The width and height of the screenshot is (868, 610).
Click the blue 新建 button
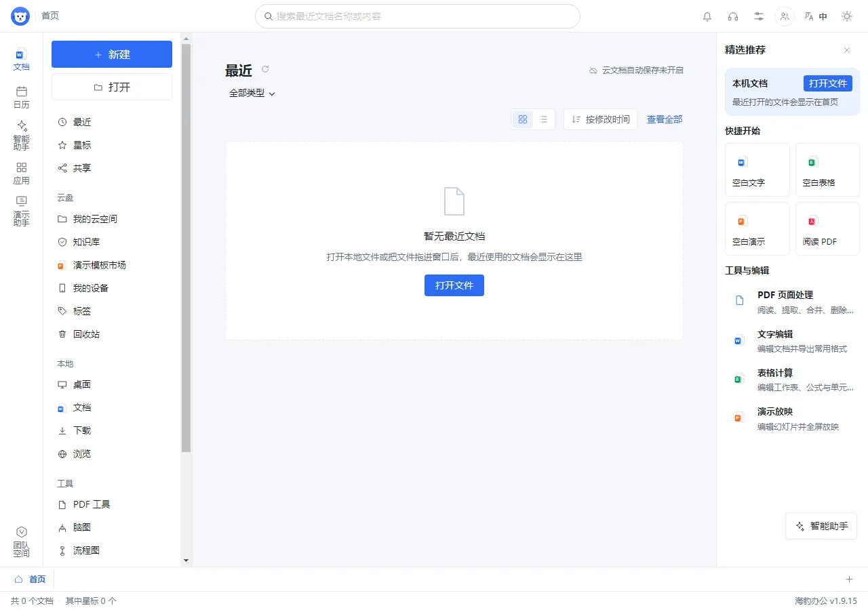pos(112,54)
